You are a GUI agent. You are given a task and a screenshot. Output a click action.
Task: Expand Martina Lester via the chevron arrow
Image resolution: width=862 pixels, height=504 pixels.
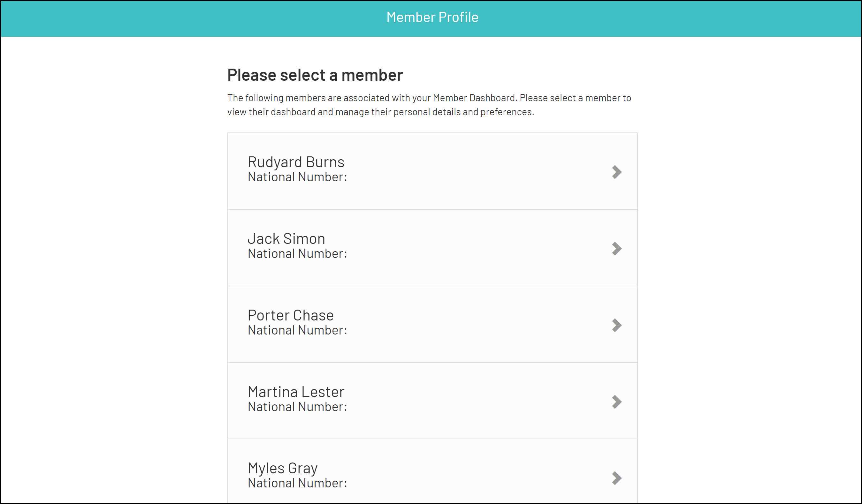click(616, 402)
